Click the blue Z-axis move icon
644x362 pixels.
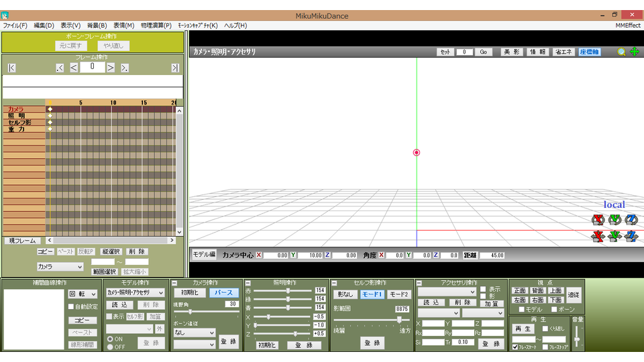631,236
